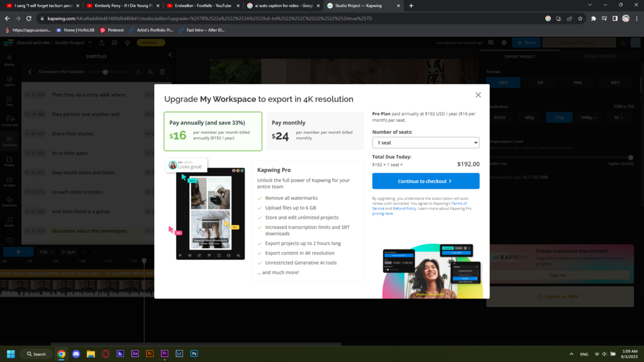Open the Text sidebar panel

coord(9,101)
